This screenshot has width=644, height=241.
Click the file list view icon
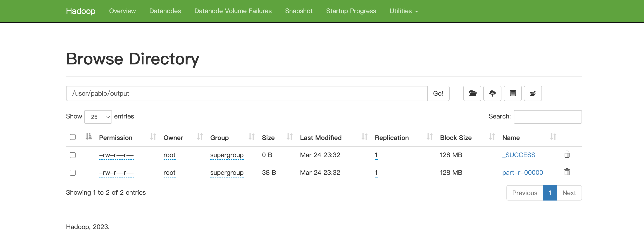coord(513,93)
